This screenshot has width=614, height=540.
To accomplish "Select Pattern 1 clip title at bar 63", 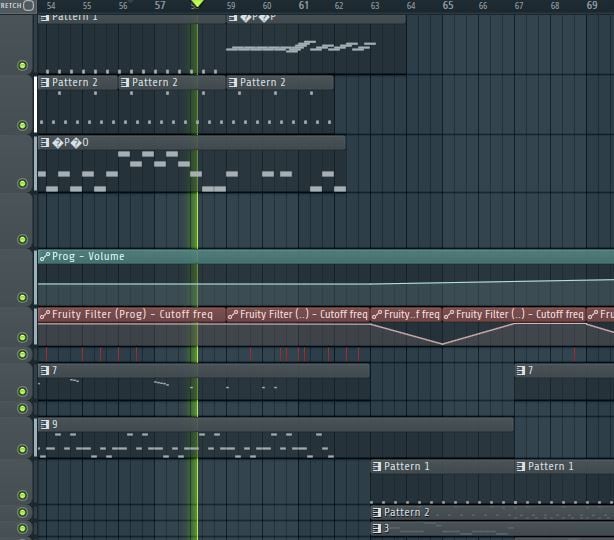I will click(406, 466).
